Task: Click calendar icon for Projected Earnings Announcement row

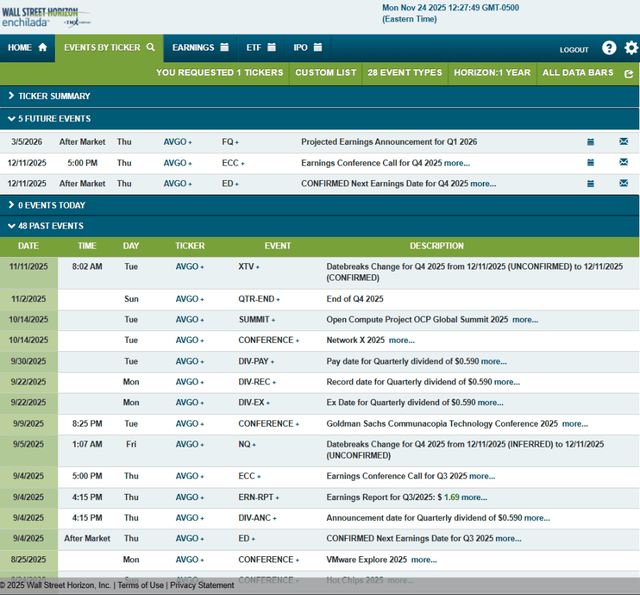Action: (590, 142)
